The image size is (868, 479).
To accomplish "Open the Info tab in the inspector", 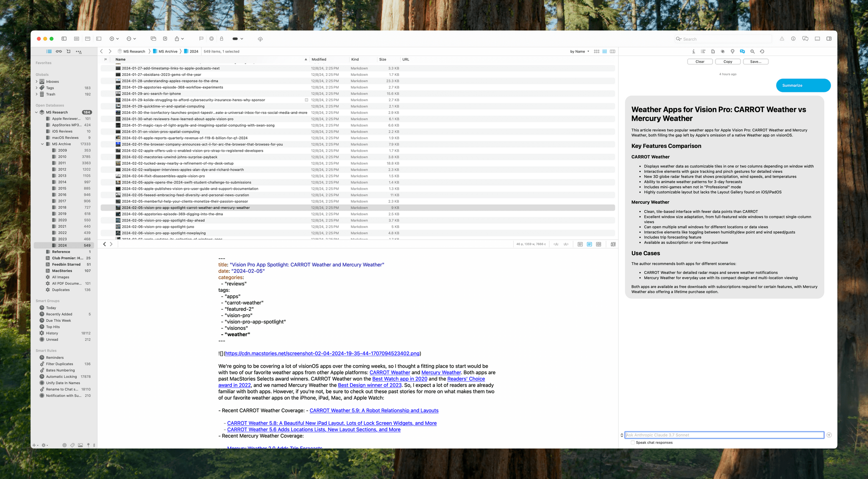I will click(x=693, y=51).
